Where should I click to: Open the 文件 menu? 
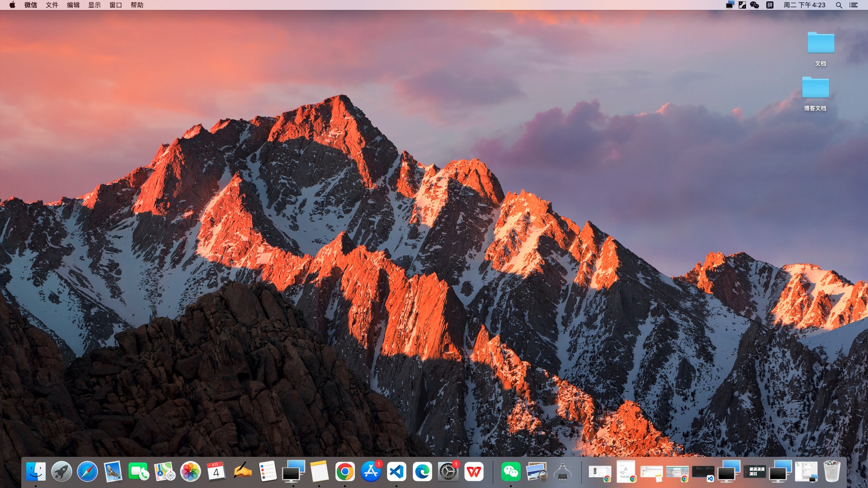click(x=52, y=5)
